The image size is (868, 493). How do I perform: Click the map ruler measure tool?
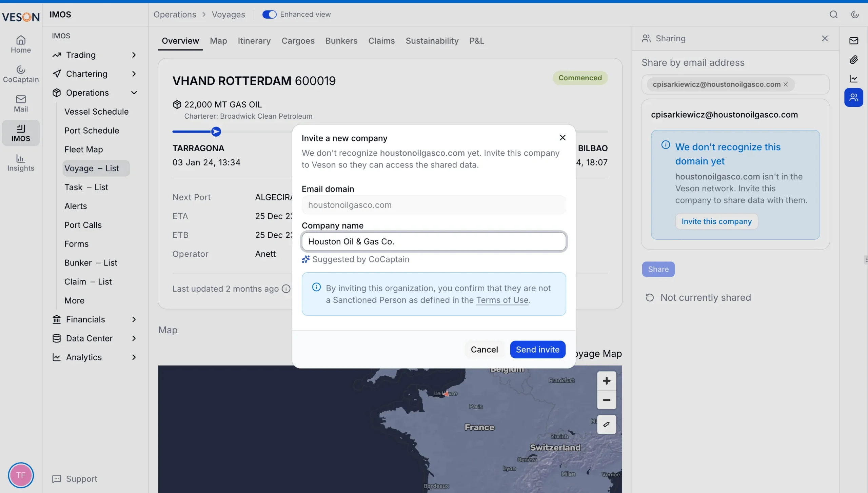(606, 424)
